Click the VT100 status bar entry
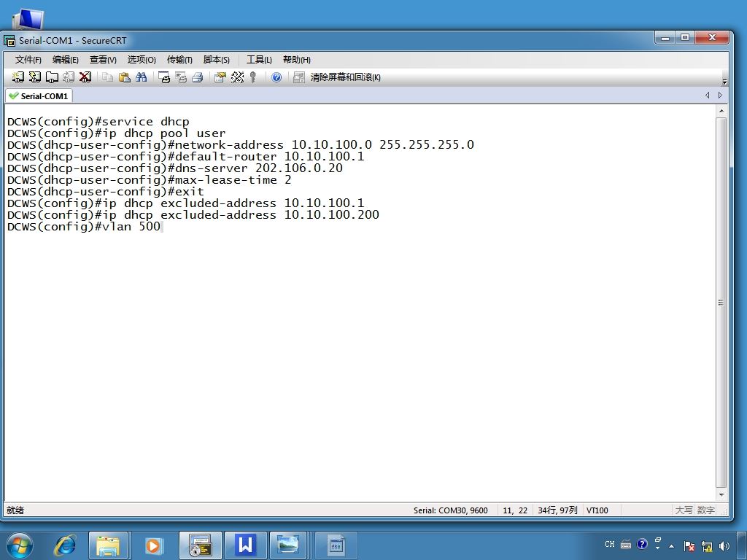 click(597, 510)
